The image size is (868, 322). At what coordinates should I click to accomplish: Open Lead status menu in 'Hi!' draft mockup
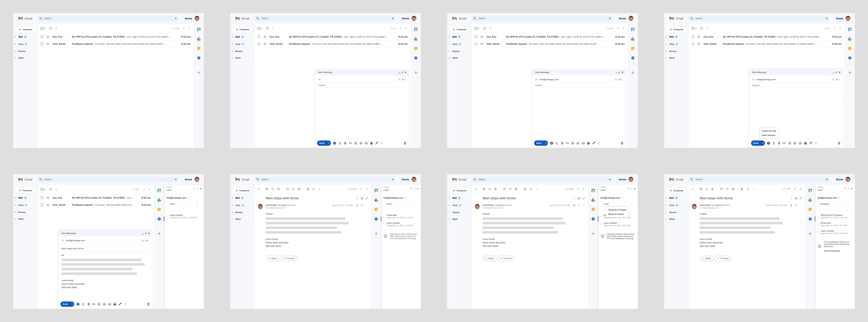[198, 204]
